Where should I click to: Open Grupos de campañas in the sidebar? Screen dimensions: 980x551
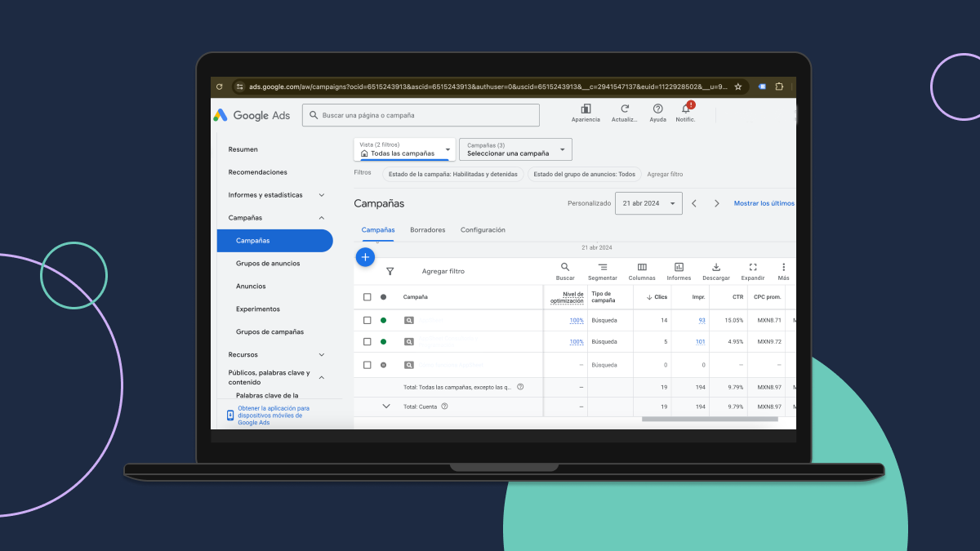coord(269,332)
